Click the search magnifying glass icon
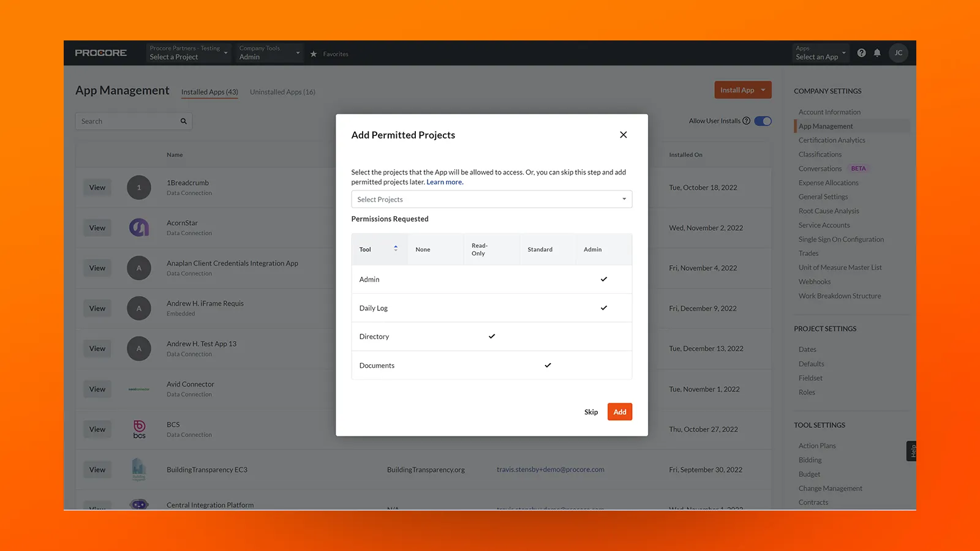 tap(183, 121)
